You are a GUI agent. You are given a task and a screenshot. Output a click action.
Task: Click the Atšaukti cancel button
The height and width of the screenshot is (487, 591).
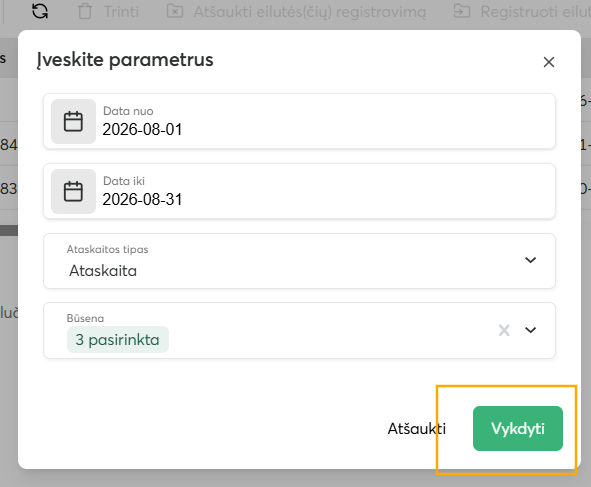point(417,429)
